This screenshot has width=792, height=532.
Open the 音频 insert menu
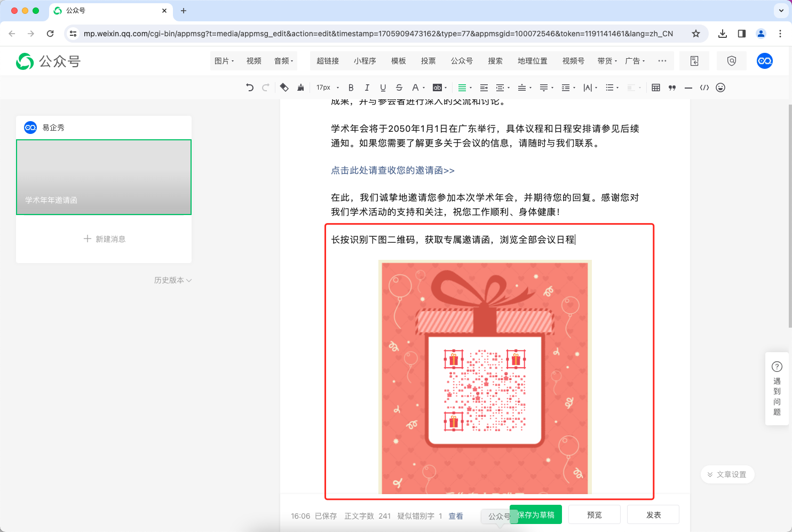284,61
